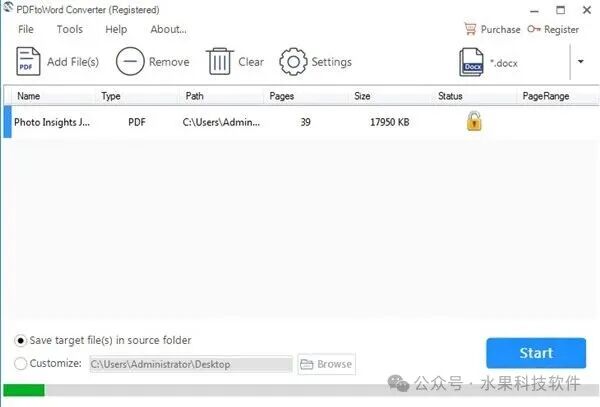Click the Register link text
The image size is (600, 407).
click(x=561, y=29)
